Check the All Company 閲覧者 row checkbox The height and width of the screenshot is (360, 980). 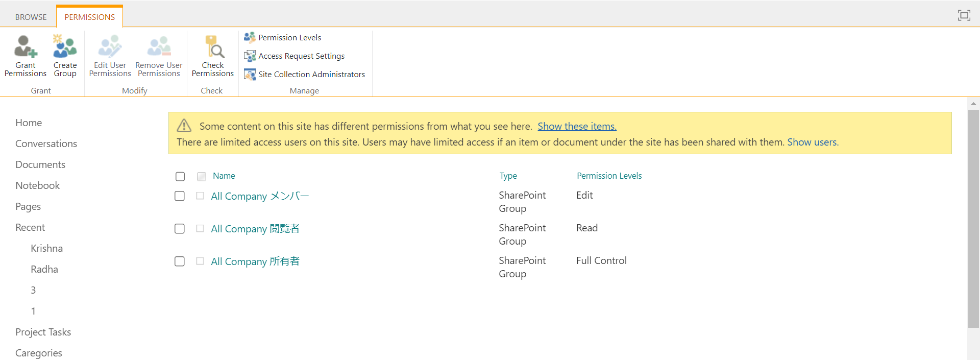tap(180, 229)
